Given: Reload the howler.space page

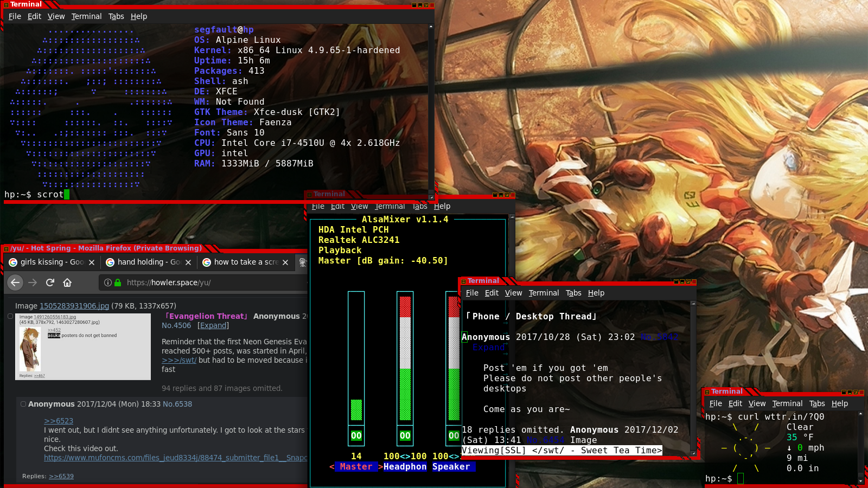Looking at the screenshot, I should point(50,282).
